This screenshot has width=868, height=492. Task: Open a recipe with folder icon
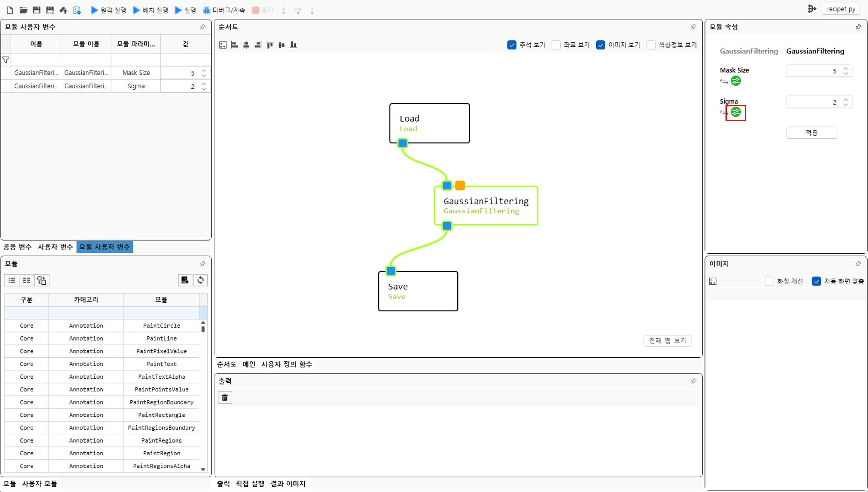(24, 10)
